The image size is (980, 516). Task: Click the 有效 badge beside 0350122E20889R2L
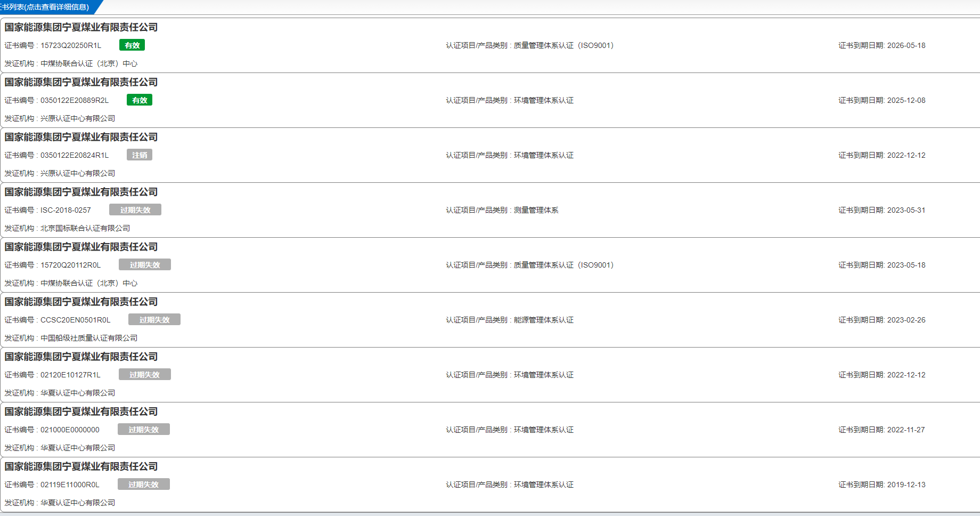pos(140,100)
